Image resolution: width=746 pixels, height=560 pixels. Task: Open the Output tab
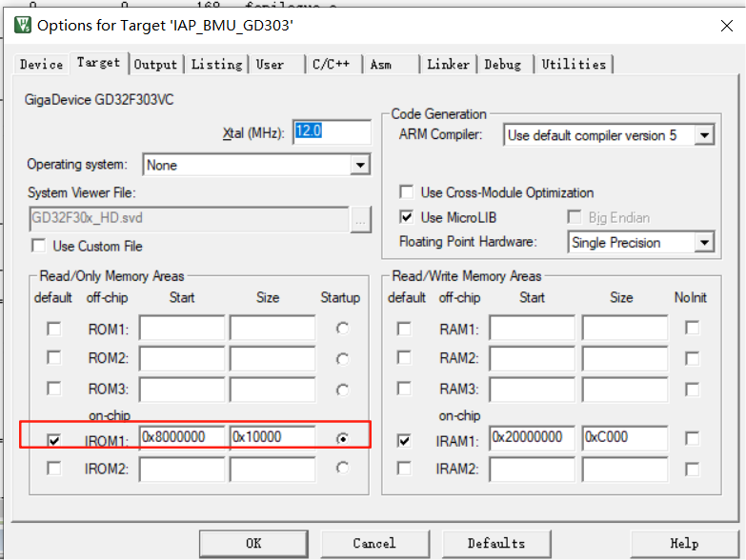coord(155,64)
